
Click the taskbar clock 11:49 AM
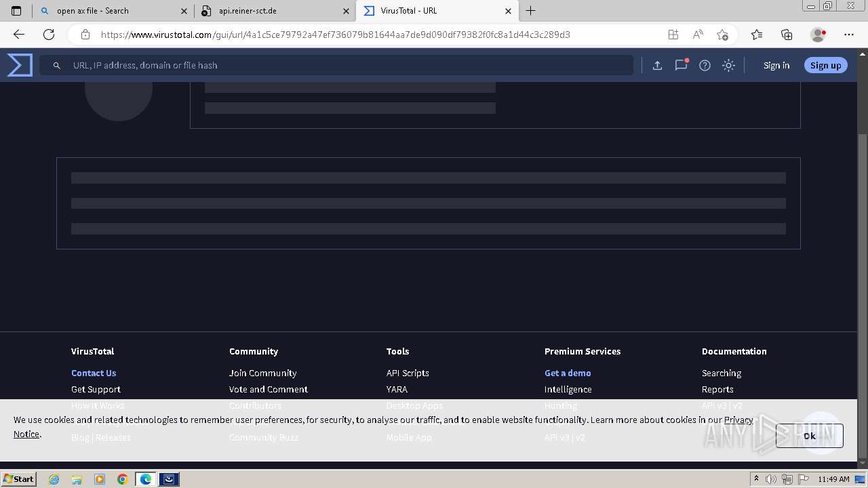tap(833, 479)
